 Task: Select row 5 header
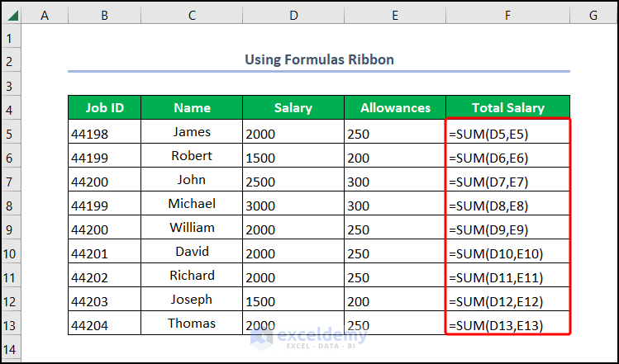(x=10, y=132)
